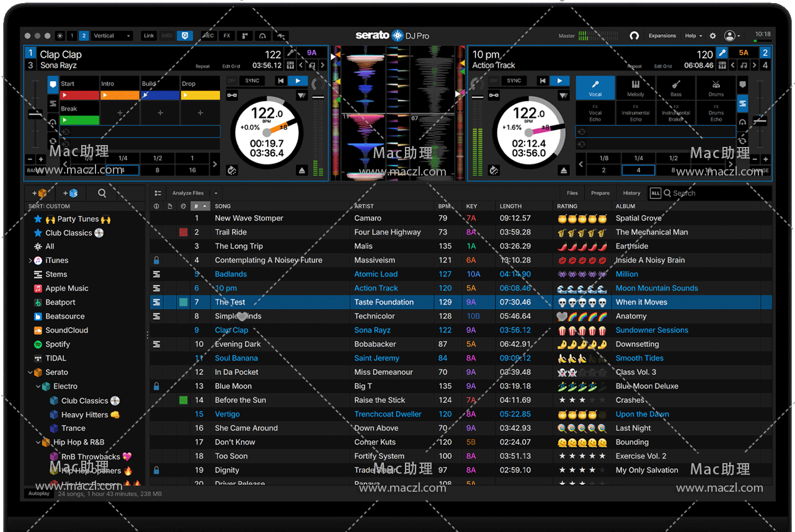Toggle Repeat on deck 2
Viewport: 795px width, 532px height.
click(634, 66)
